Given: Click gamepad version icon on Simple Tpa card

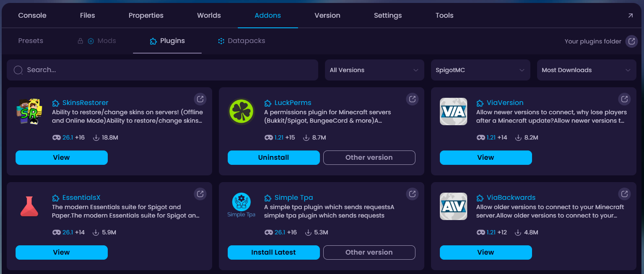Looking at the screenshot, I should tap(269, 232).
